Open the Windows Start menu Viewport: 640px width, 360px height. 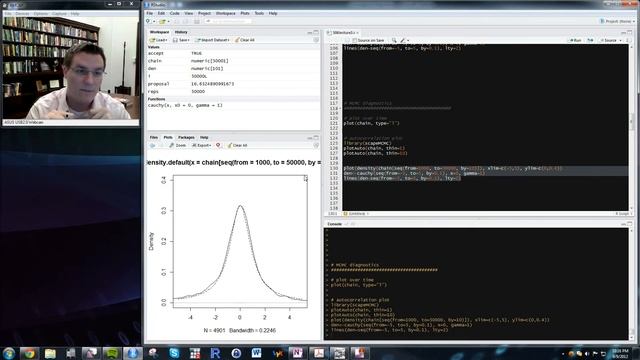point(9,353)
